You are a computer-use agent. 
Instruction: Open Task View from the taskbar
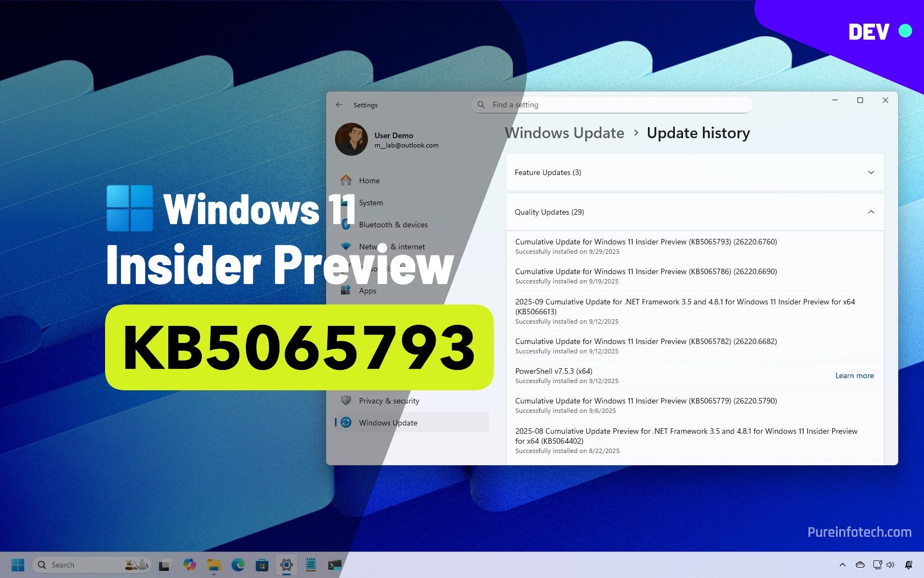click(x=164, y=565)
